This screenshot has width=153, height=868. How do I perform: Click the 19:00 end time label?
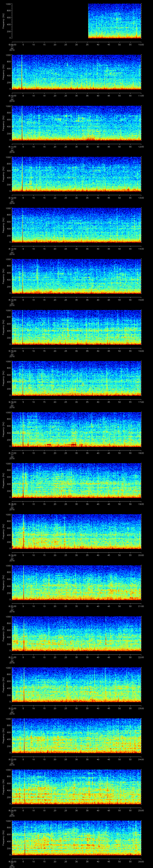click(141, 504)
